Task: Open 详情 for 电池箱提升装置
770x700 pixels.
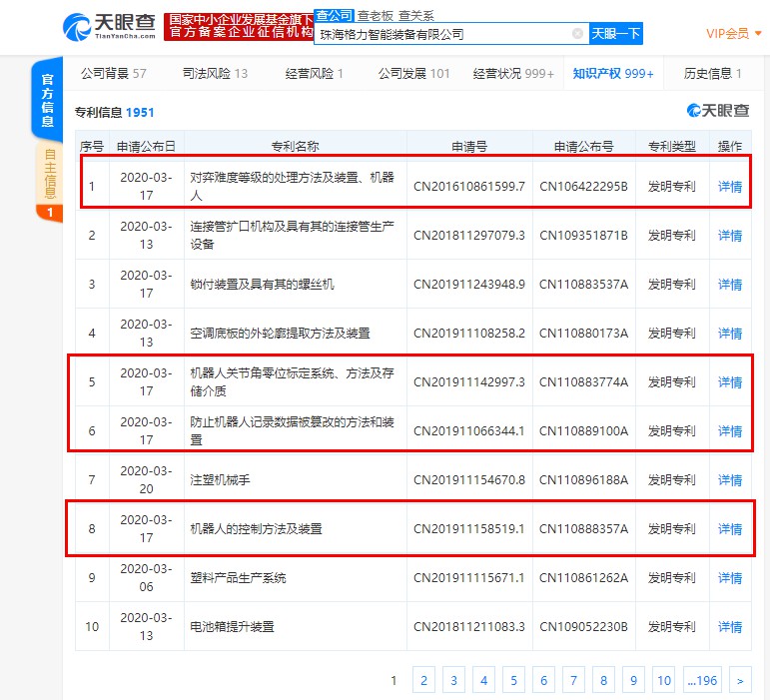Action: (x=730, y=626)
